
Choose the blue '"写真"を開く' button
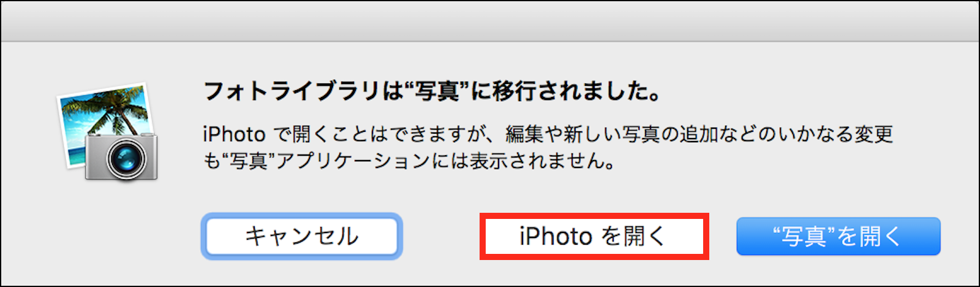838,236
